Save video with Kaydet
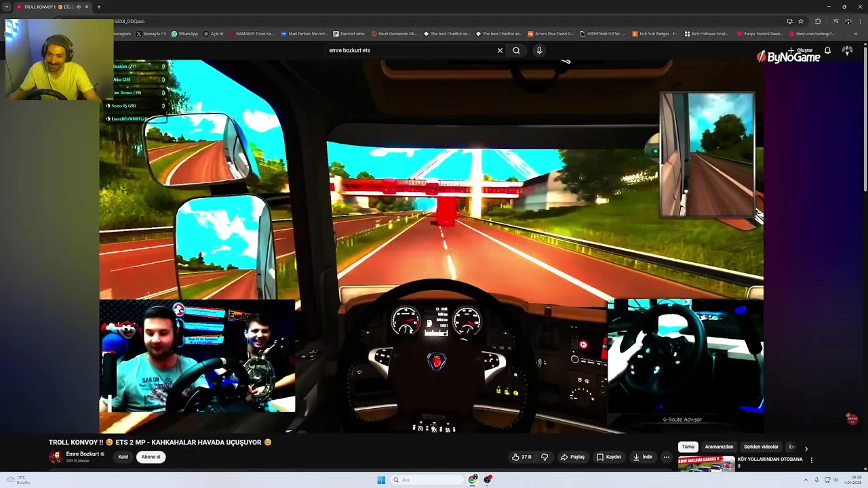 pyautogui.click(x=609, y=457)
